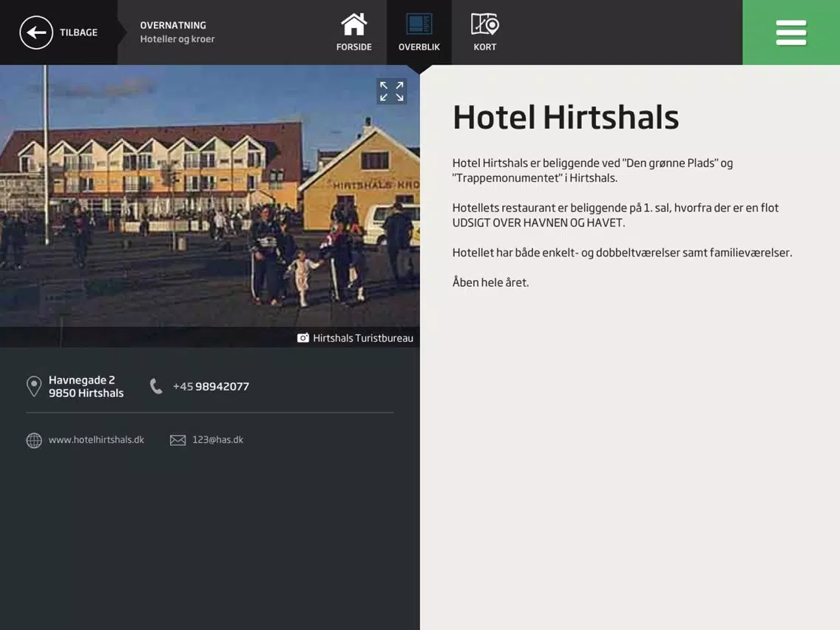Open the green hamburger menu

point(790,33)
